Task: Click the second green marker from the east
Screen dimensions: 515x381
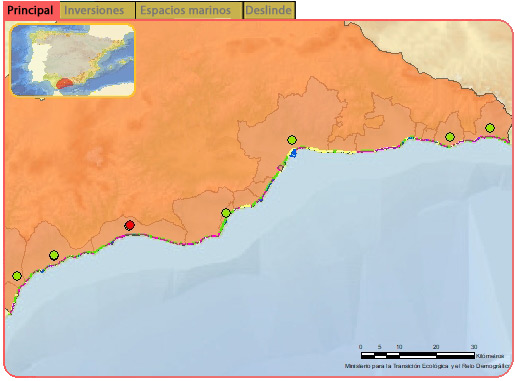Action: pos(450,137)
